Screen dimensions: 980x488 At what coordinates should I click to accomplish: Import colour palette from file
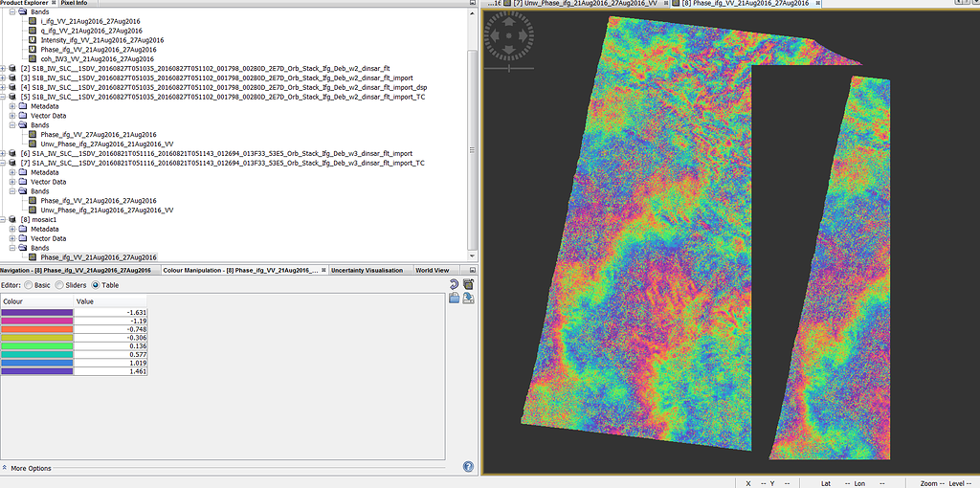click(x=455, y=299)
